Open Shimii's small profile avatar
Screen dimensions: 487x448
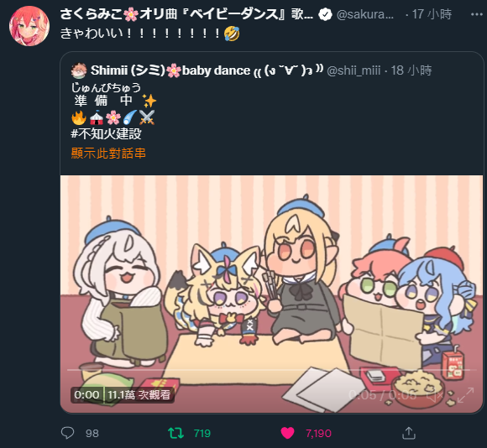coord(79,70)
